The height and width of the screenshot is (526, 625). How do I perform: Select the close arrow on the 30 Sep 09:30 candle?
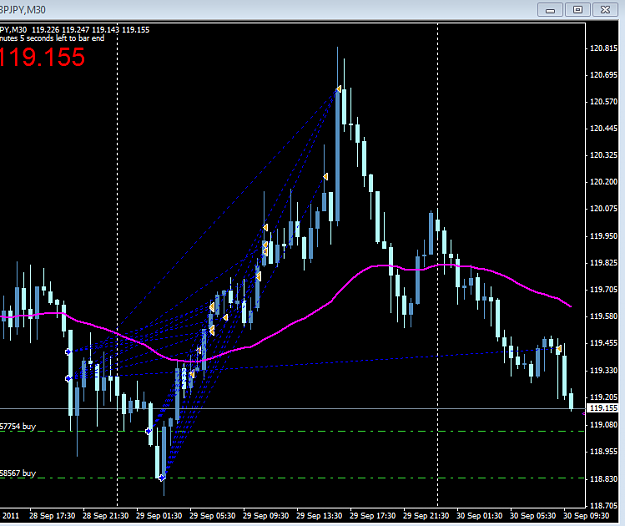(559, 349)
